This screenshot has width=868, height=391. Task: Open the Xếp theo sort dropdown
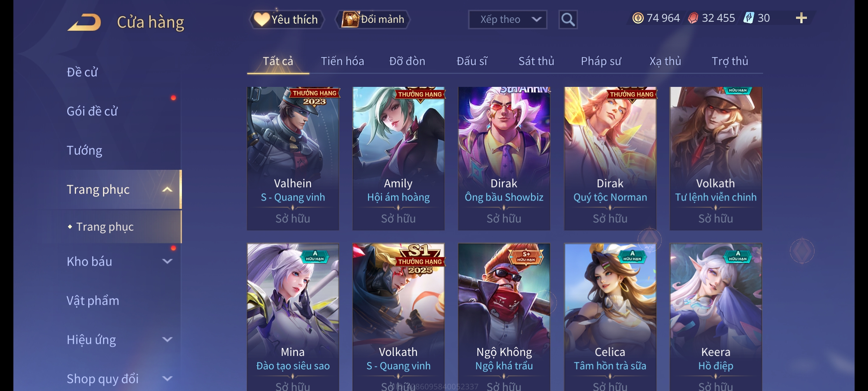(507, 20)
